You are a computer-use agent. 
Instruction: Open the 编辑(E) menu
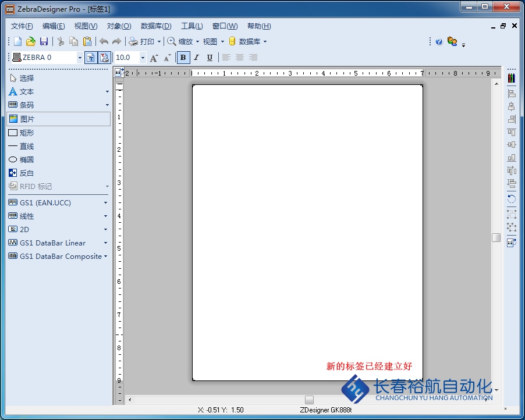click(54, 26)
